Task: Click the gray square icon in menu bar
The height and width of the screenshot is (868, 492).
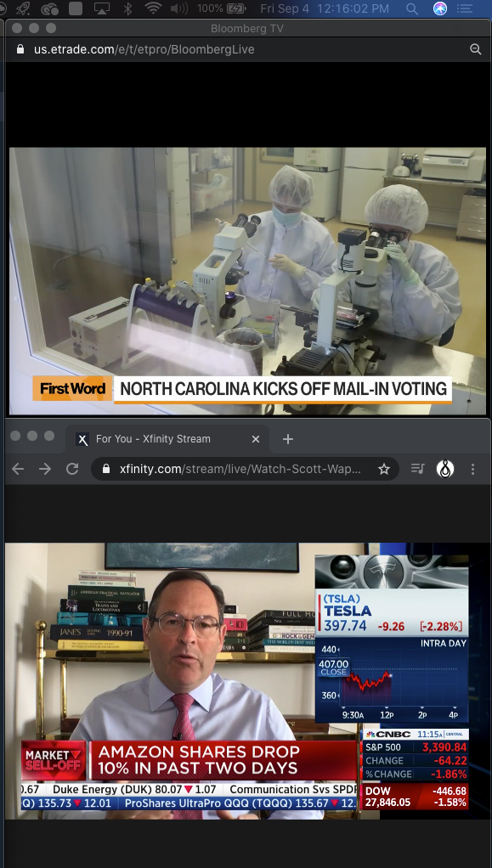Action: (76, 8)
